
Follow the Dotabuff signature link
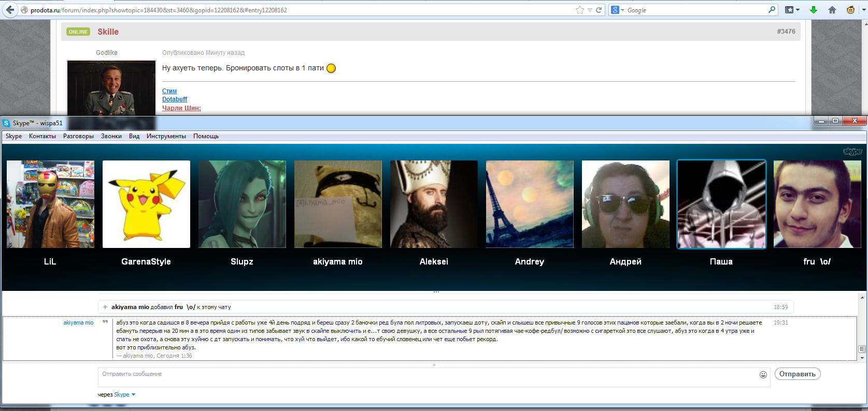point(175,99)
